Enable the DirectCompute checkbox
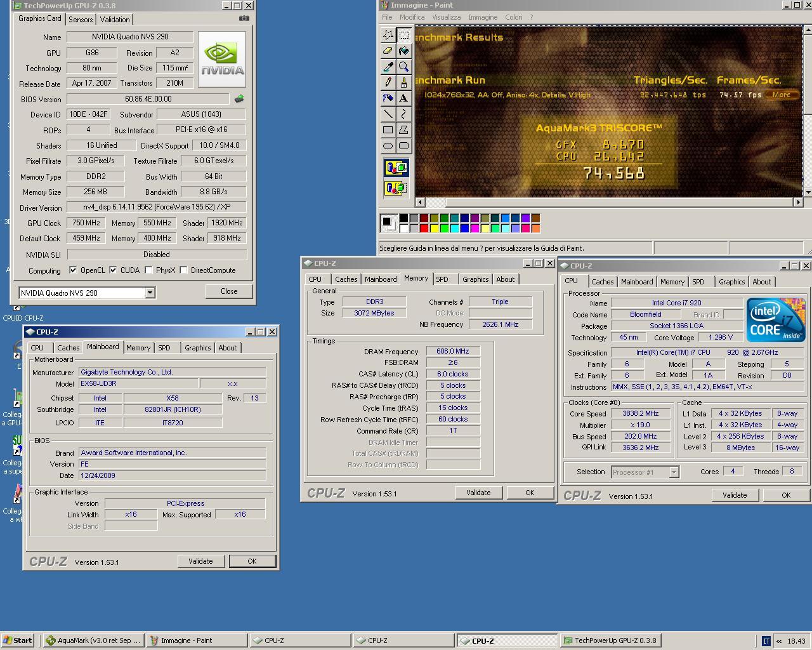812x650 pixels. (x=183, y=270)
